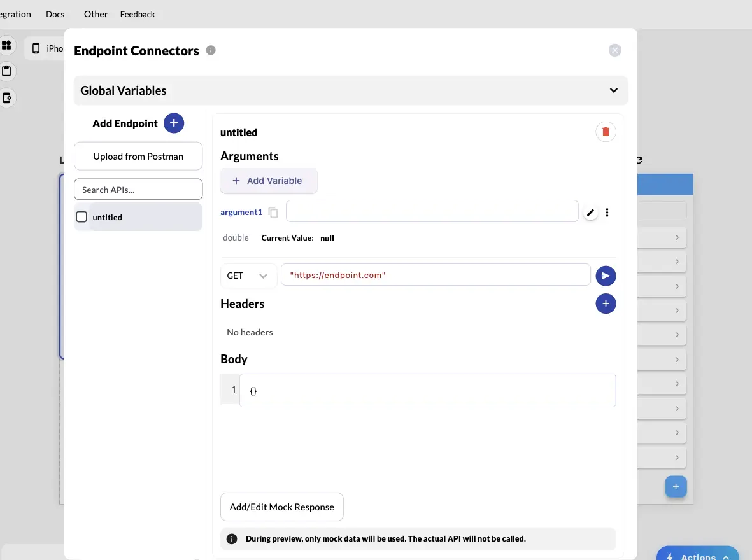
Task: Open the Other menu
Action: tap(96, 14)
